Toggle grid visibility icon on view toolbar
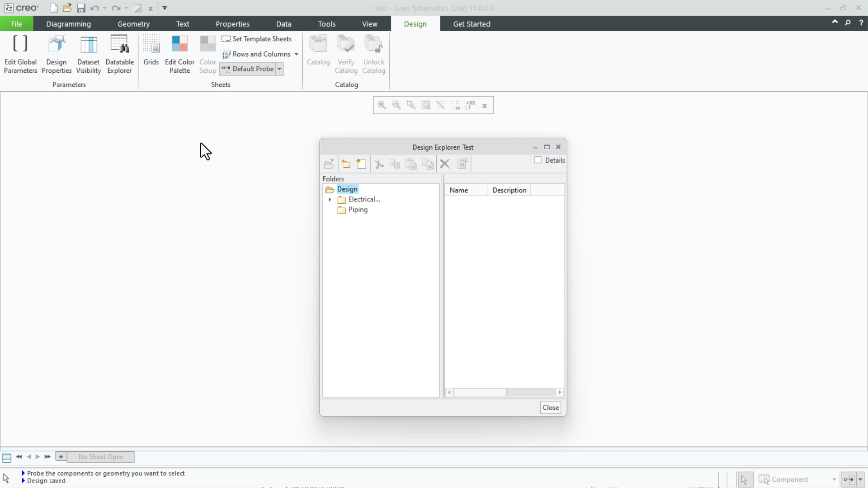868x488 pixels. click(x=455, y=105)
